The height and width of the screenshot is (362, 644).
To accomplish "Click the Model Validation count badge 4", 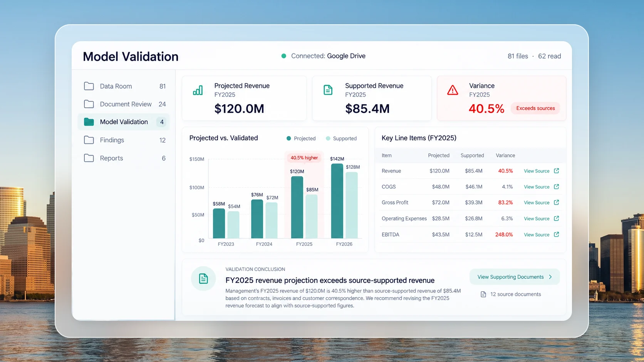I will point(162,122).
